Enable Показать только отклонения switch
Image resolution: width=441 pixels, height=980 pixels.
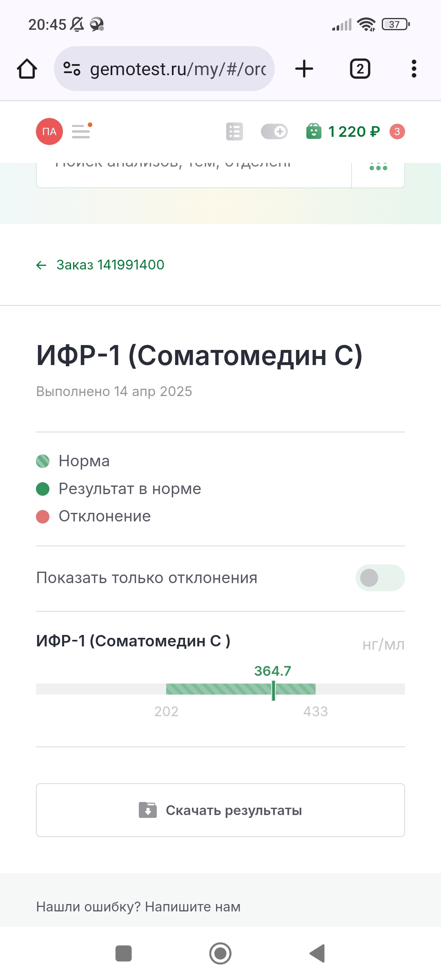point(380,578)
